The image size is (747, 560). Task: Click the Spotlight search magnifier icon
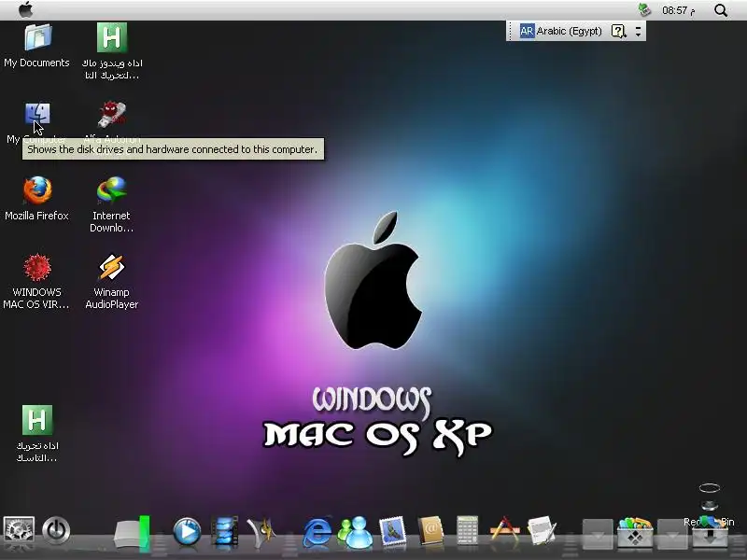click(x=721, y=10)
